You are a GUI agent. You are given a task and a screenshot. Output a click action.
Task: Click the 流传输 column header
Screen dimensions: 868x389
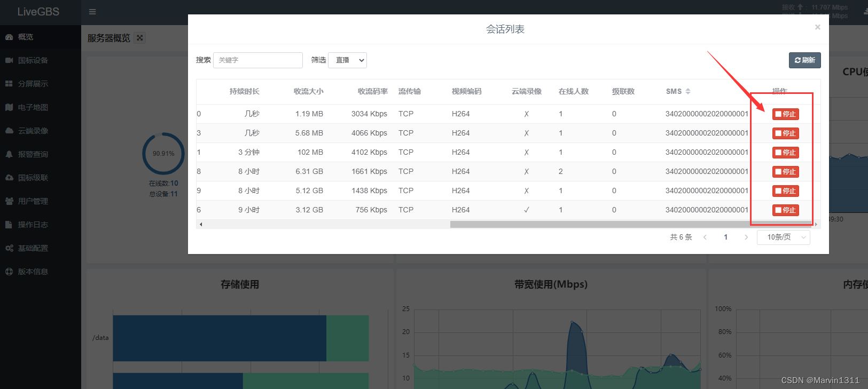410,91
